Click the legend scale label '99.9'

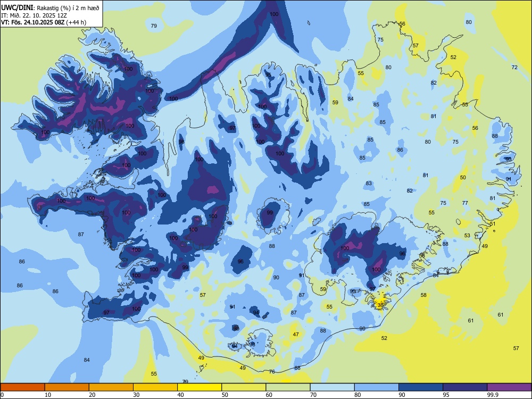click(493, 395)
